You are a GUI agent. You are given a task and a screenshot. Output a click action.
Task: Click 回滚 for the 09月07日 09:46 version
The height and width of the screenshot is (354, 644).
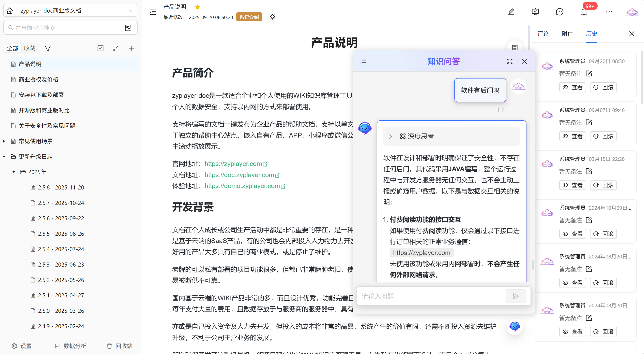[603, 136]
